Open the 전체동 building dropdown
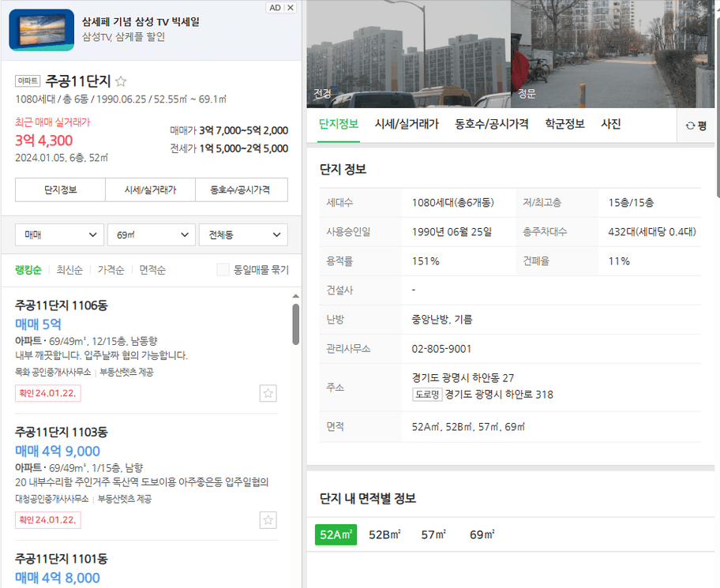 coord(243,235)
